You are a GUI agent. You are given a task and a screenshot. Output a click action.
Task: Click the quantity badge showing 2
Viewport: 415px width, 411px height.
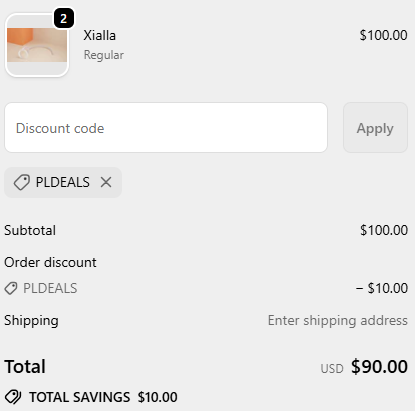coord(64,18)
